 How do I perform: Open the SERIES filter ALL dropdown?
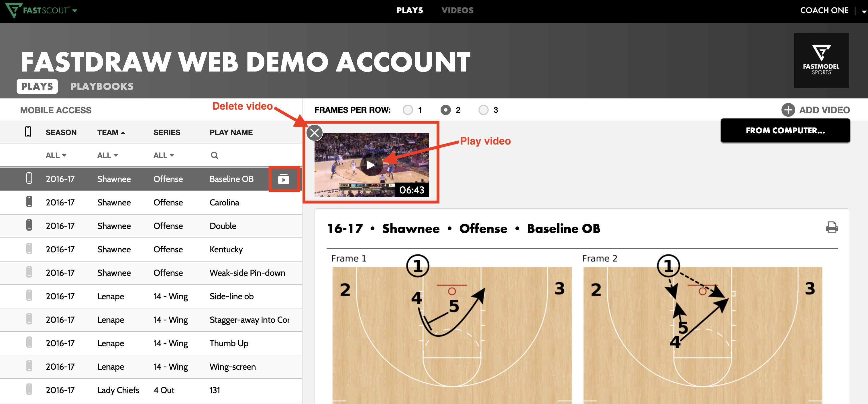tap(163, 155)
